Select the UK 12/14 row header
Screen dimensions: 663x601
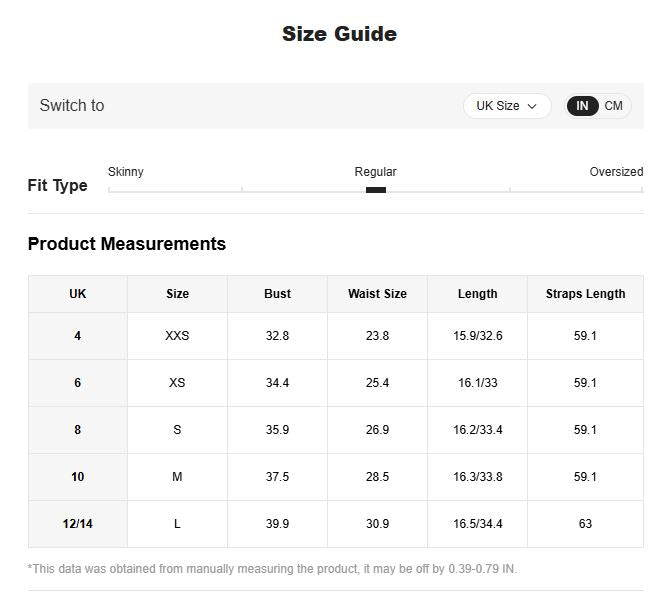pos(78,524)
